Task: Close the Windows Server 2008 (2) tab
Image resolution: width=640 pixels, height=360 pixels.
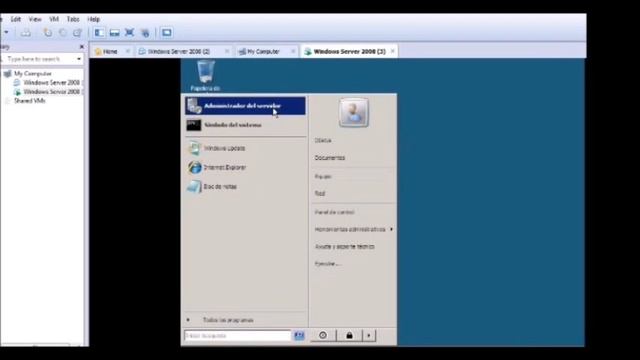Action: tap(227, 51)
